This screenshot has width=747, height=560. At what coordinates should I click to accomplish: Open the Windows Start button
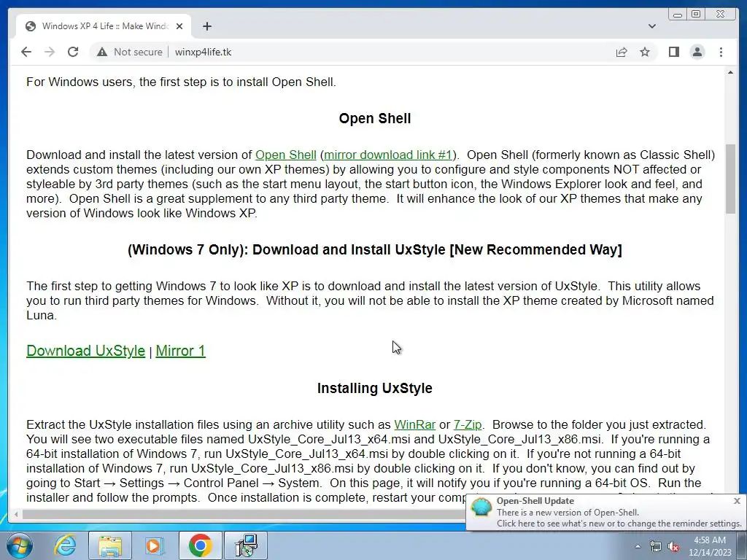[x=20, y=545]
